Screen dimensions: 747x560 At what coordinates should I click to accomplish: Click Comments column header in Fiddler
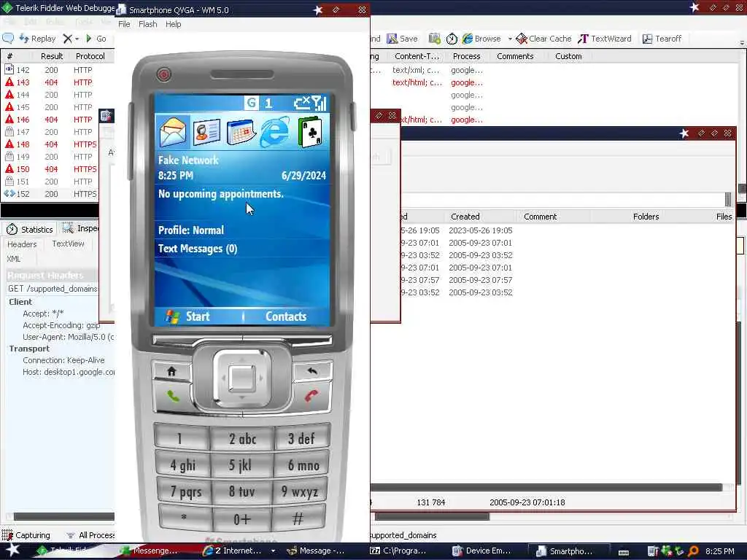coord(515,56)
